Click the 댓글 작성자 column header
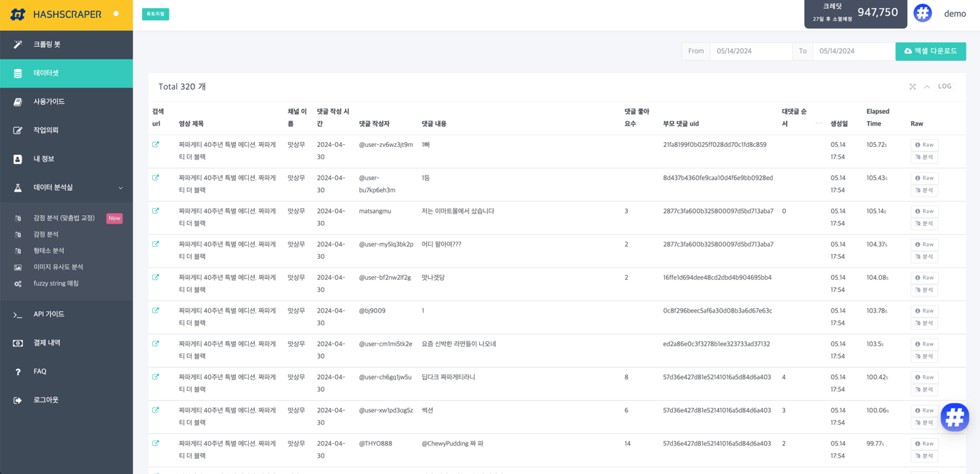Image resolution: width=980 pixels, height=474 pixels. click(x=374, y=123)
